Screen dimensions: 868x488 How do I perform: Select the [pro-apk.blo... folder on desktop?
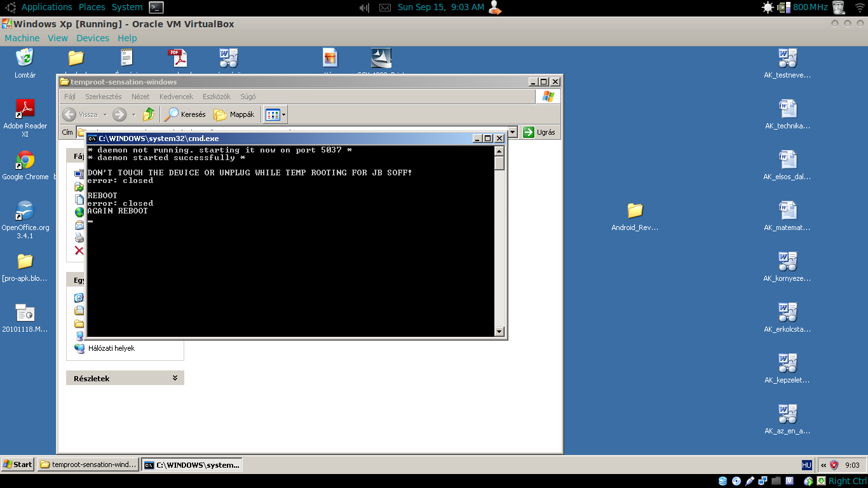25,261
